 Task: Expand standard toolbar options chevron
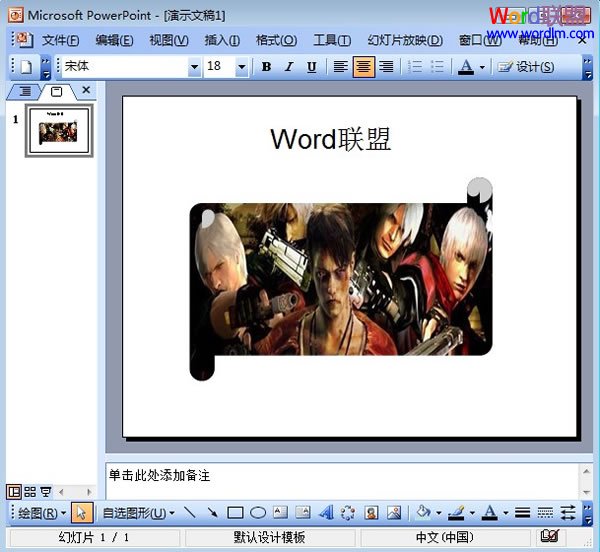(x=46, y=67)
